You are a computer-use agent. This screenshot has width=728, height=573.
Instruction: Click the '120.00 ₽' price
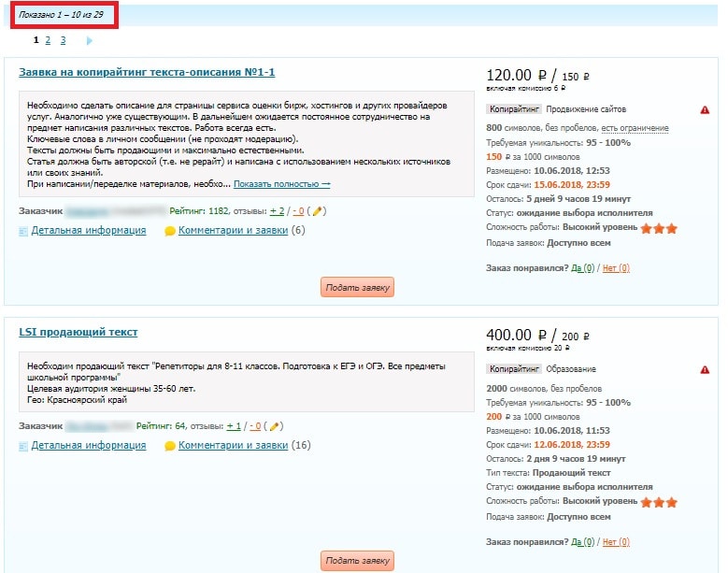click(516, 75)
